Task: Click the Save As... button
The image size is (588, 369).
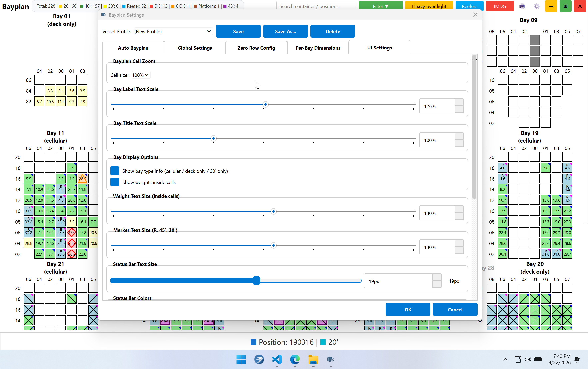Action: coord(285,31)
